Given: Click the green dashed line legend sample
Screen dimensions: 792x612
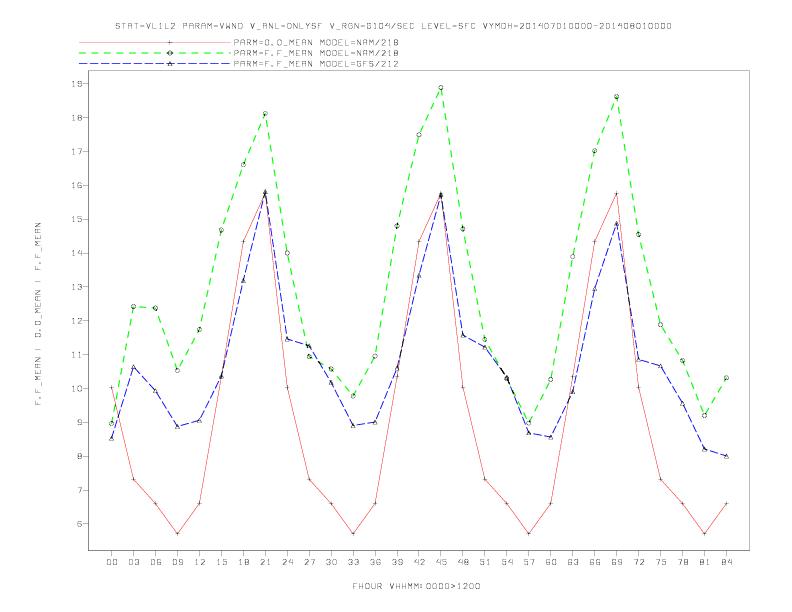Looking at the screenshot, I should pyautogui.click(x=155, y=53).
